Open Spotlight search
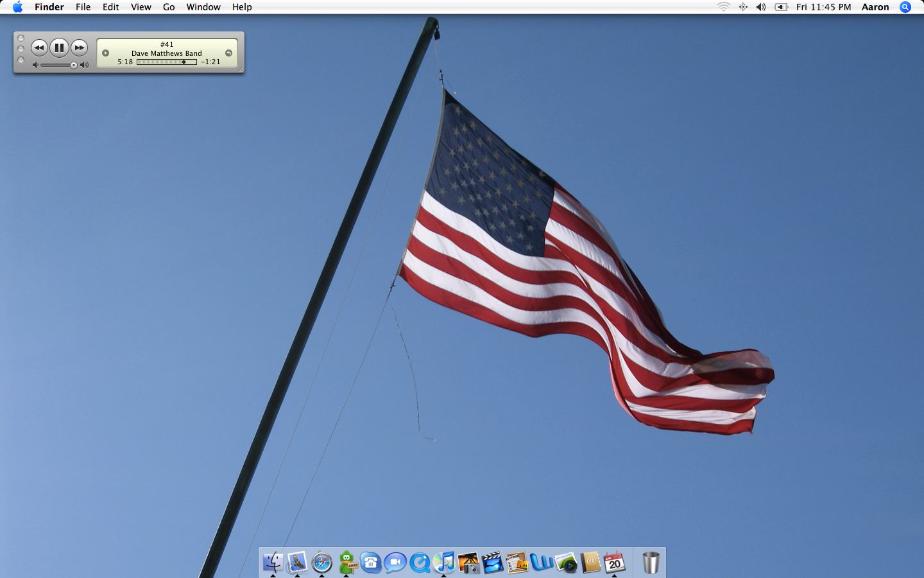 pyautogui.click(x=905, y=7)
